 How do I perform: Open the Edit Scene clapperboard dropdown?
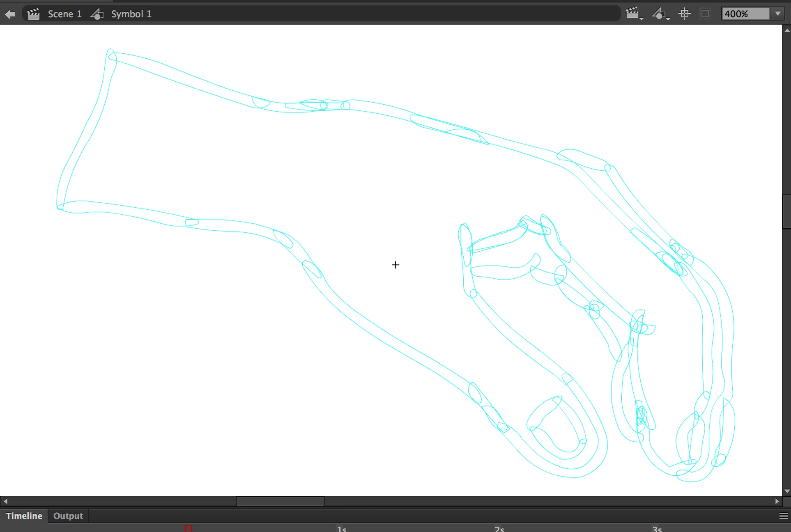coord(634,14)
